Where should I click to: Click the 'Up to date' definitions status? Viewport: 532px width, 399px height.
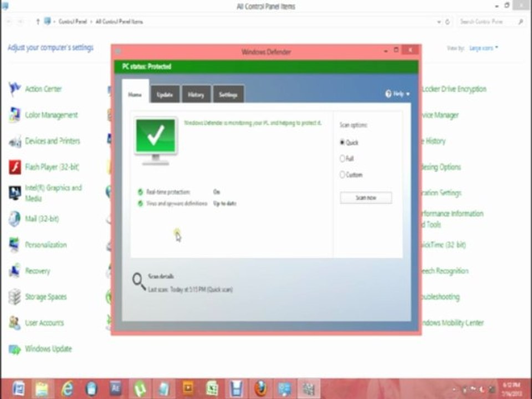pos(224,203)
